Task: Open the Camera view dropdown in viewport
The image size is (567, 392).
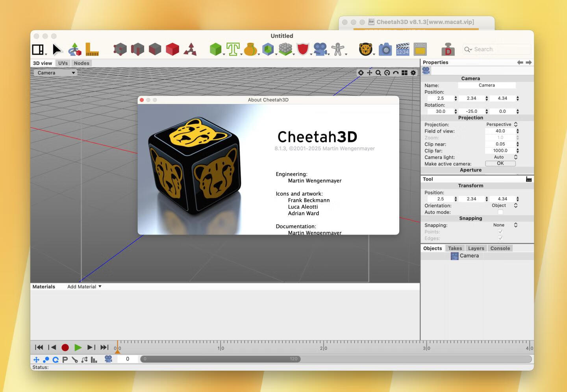Action: [56, 73]
